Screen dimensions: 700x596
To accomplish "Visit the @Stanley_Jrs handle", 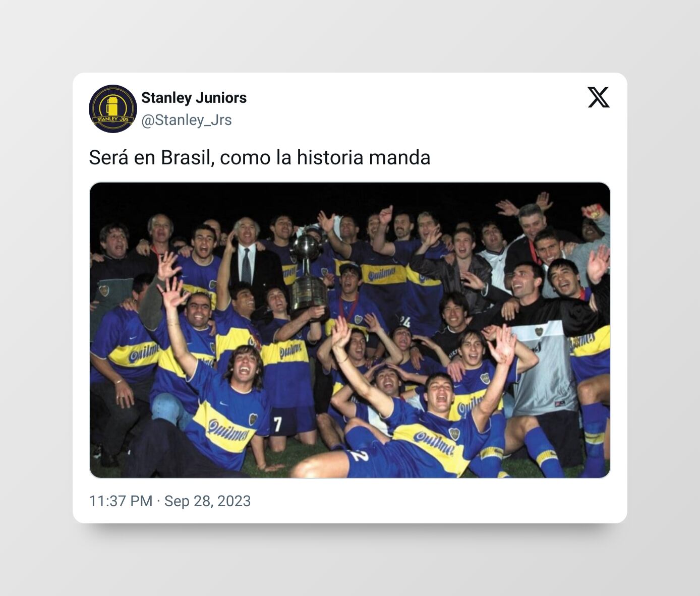I will pos(187,120).
